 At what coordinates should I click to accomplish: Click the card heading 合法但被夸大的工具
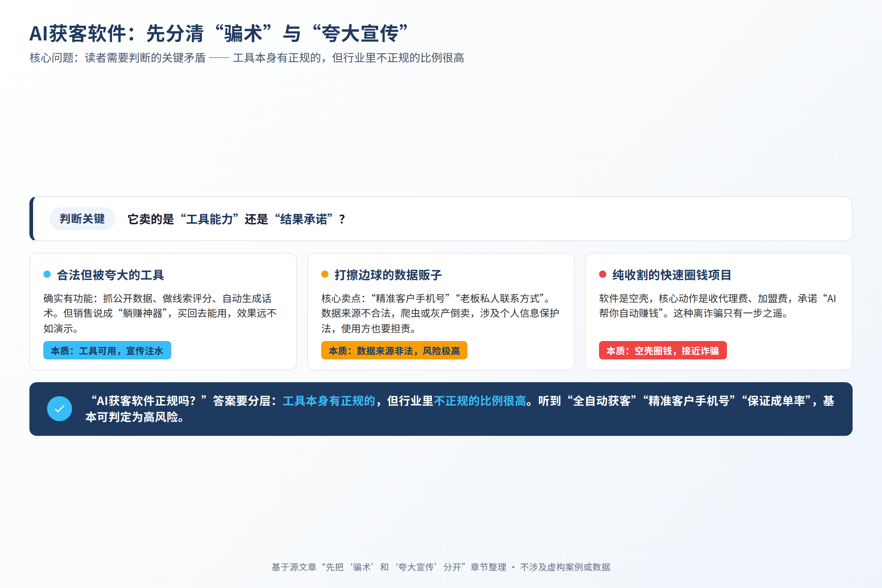pyautogui.click(x=110, y=275)
